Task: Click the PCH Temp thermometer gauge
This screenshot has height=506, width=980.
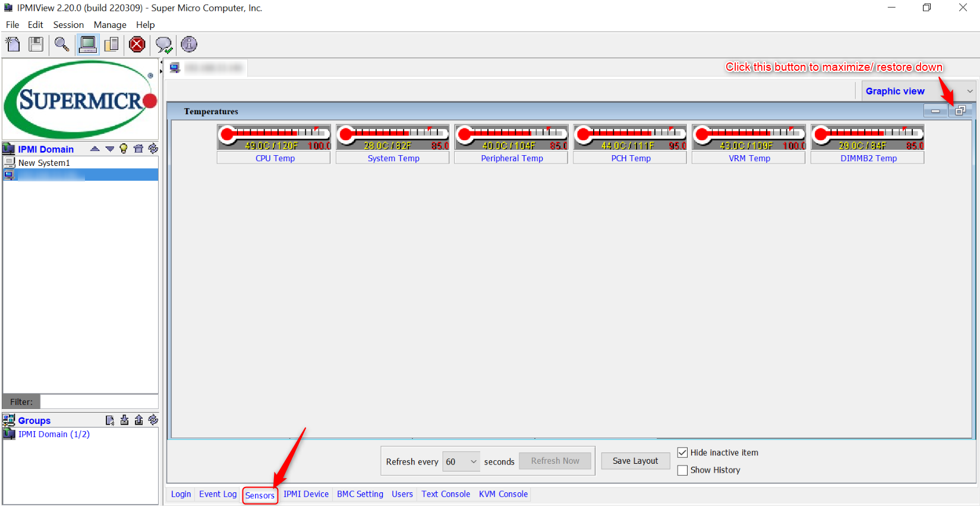Action: pyautogui.click(x=630, y=137)
